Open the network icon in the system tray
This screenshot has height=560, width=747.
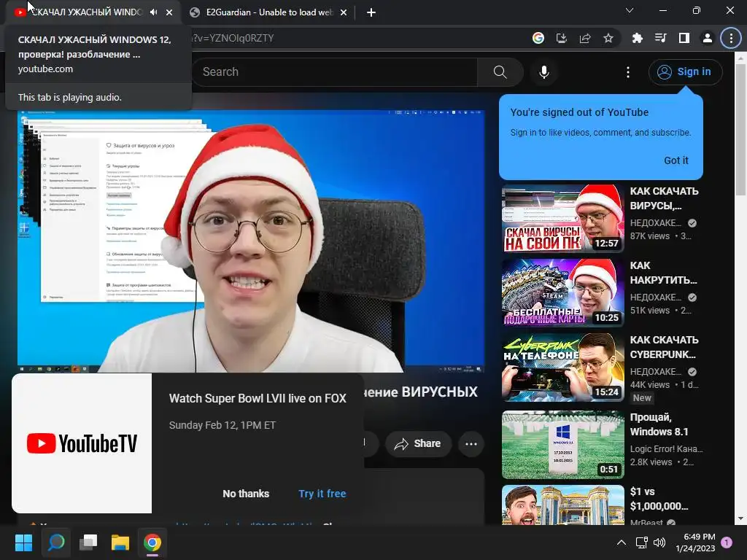click(x=641, y=542)
